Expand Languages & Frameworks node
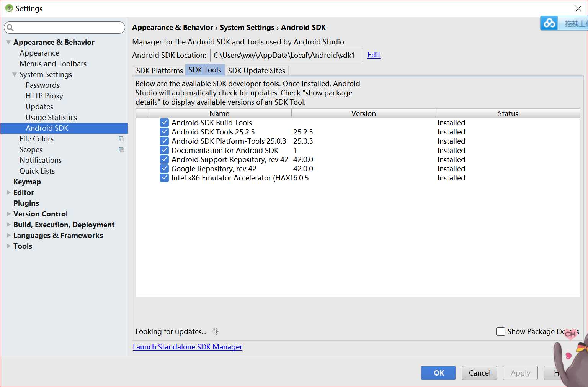Screen dimensions: 588x387 (x=8, y=235)
